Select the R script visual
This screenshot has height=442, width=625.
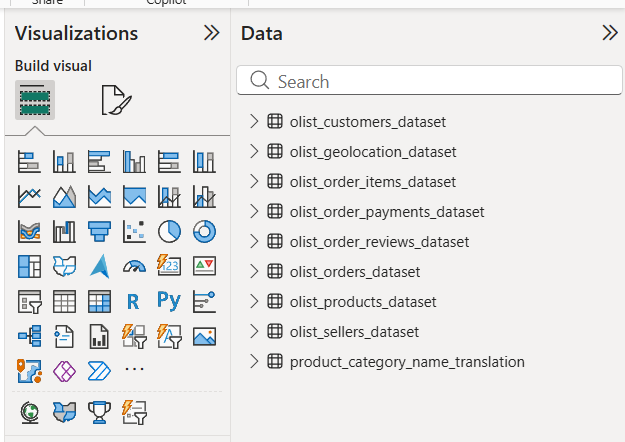(x=134, y=301)
